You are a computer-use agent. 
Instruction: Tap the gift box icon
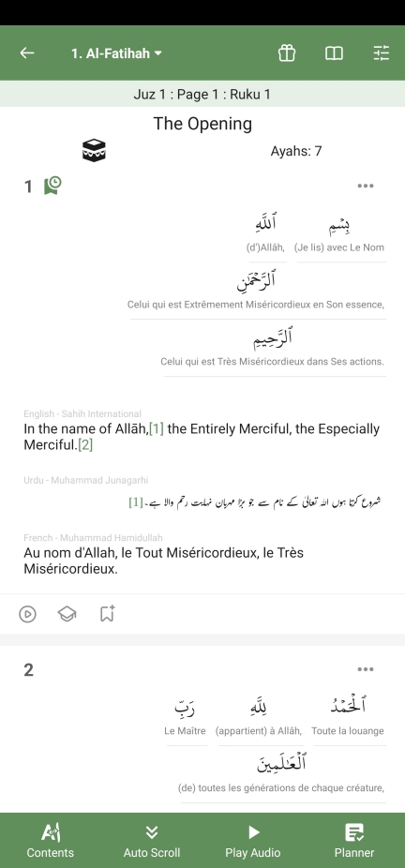coord(287,53)
